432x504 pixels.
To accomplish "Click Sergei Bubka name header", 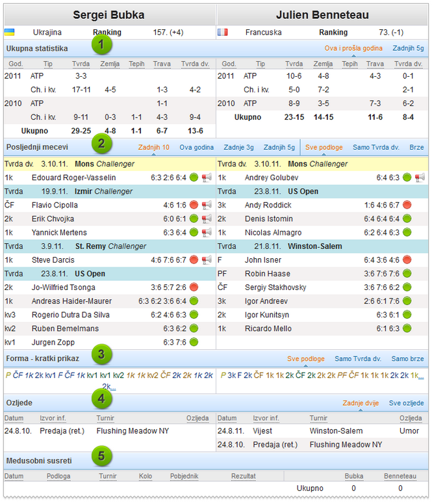I will [x=108, y=15].
